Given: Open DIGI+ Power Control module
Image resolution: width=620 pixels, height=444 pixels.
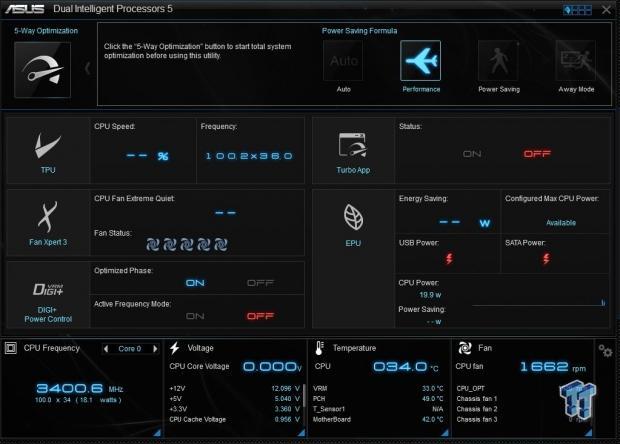Looking at the screenshot, I should (x=48, y=295).
